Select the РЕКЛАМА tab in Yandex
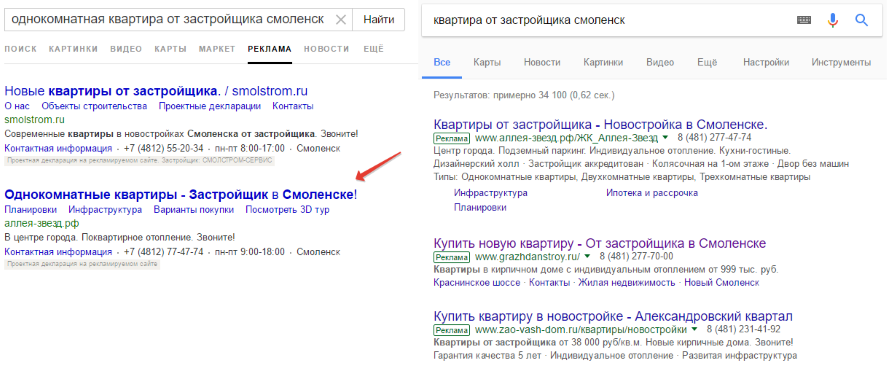This screenshot has height=366, width=892. (270, 49)
